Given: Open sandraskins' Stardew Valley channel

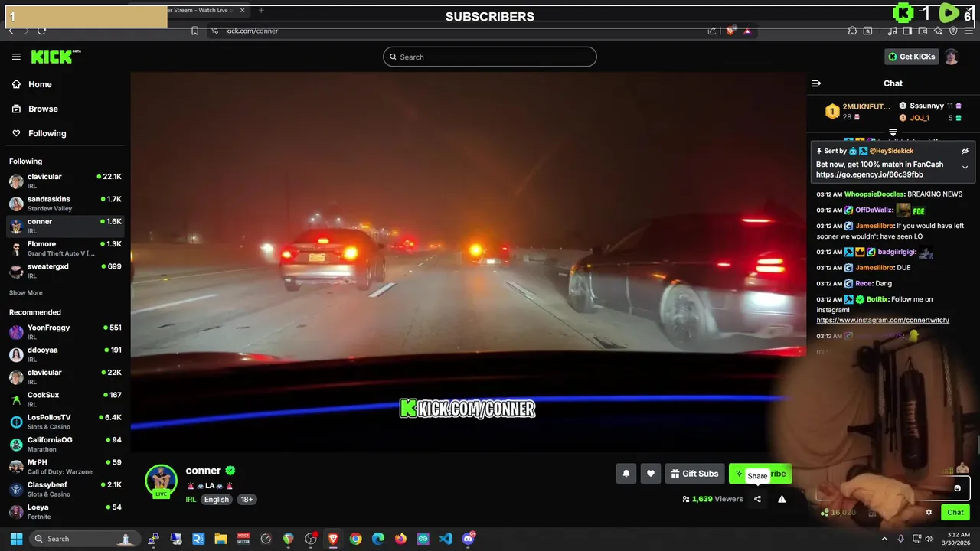Looking at the screenshot, I should point(65,204).
